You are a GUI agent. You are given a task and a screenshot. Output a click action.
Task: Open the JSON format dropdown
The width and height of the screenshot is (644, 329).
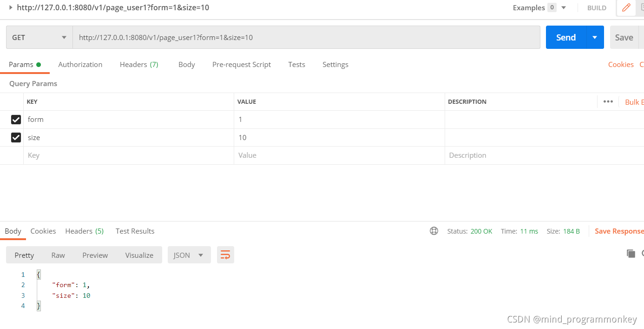189,255
